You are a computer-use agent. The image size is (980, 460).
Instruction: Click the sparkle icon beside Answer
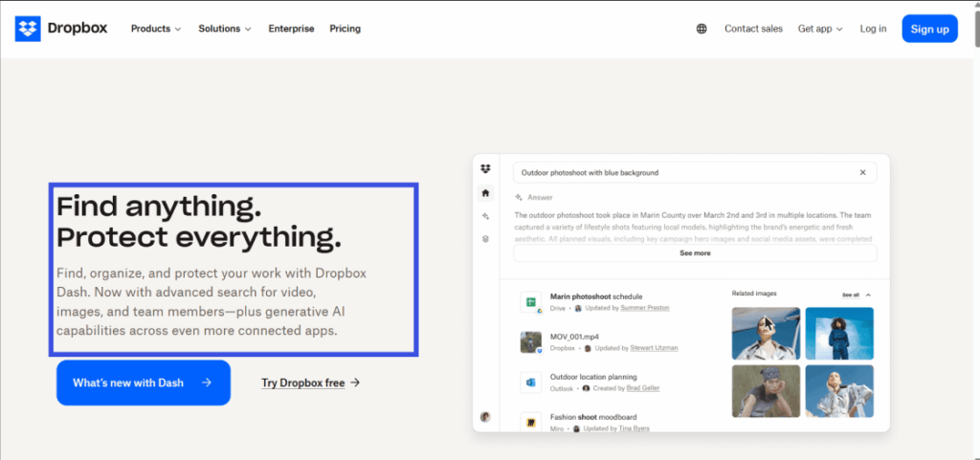click(x=519, y=197)
